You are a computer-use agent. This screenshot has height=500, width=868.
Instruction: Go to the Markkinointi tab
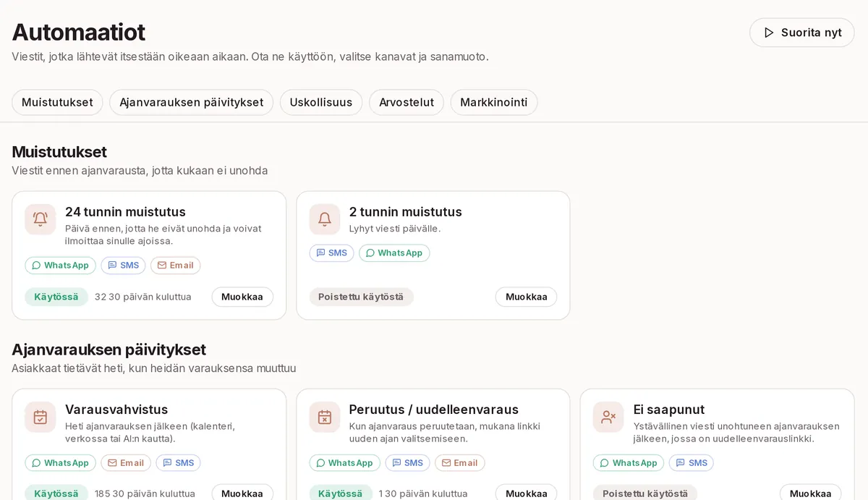pos(494,102)
